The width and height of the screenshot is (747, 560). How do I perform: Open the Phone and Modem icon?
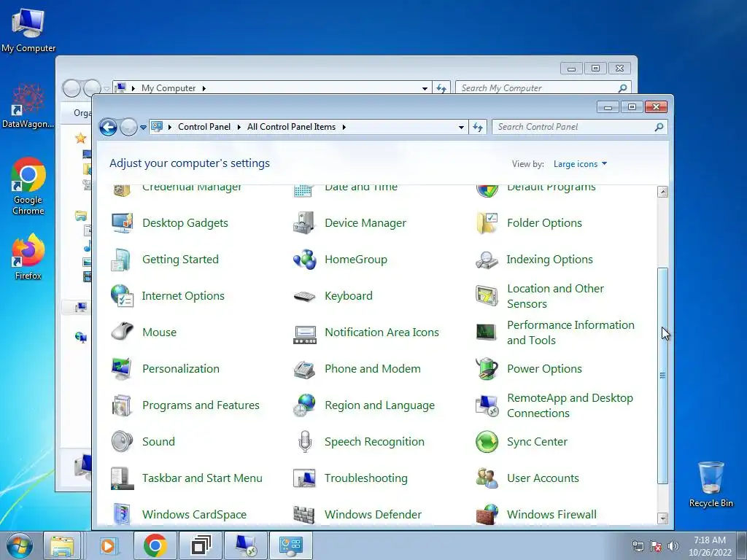[x=304, y=368]
